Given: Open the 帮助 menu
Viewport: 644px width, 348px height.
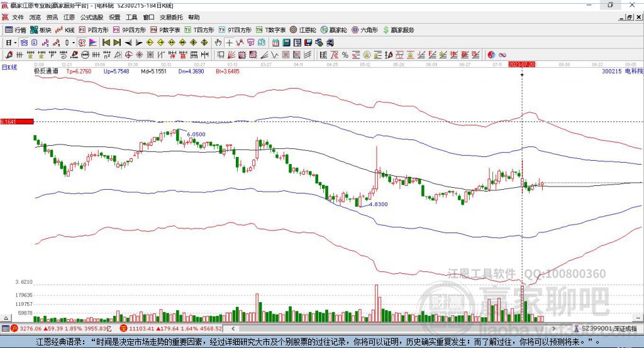Looking at the screenshot, I should [194, 17].
